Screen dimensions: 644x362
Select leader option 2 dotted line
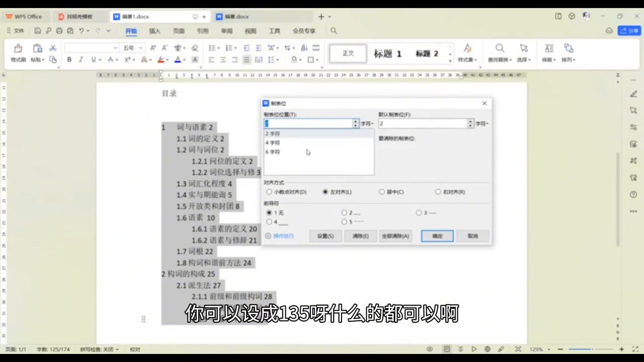coord(344,213)
